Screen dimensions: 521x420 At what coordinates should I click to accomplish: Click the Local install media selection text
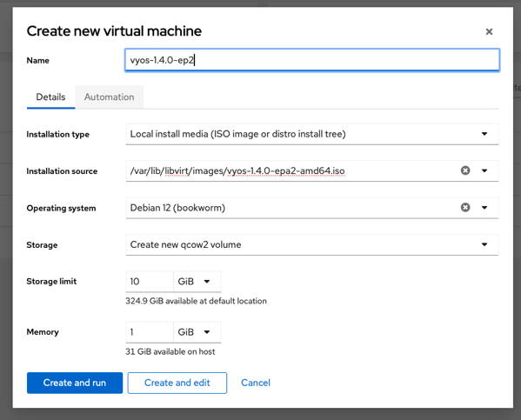tap(238, 134)
